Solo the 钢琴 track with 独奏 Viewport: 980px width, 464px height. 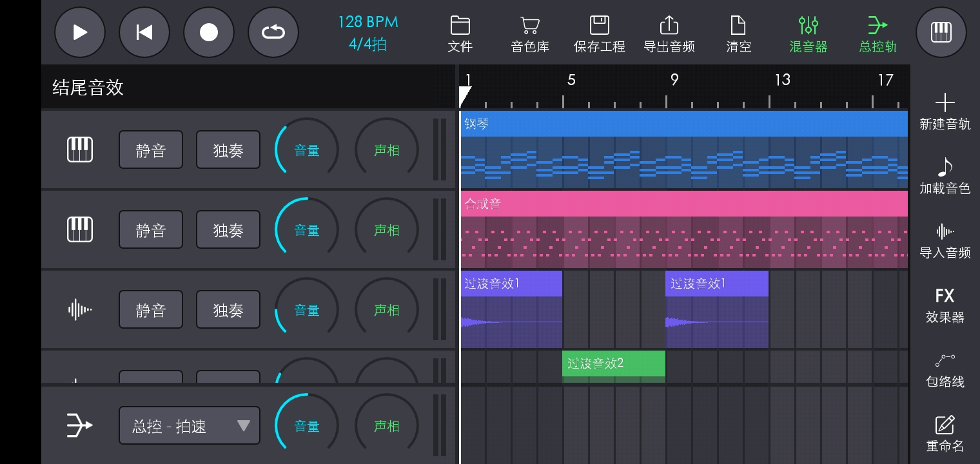coord(228,150)
